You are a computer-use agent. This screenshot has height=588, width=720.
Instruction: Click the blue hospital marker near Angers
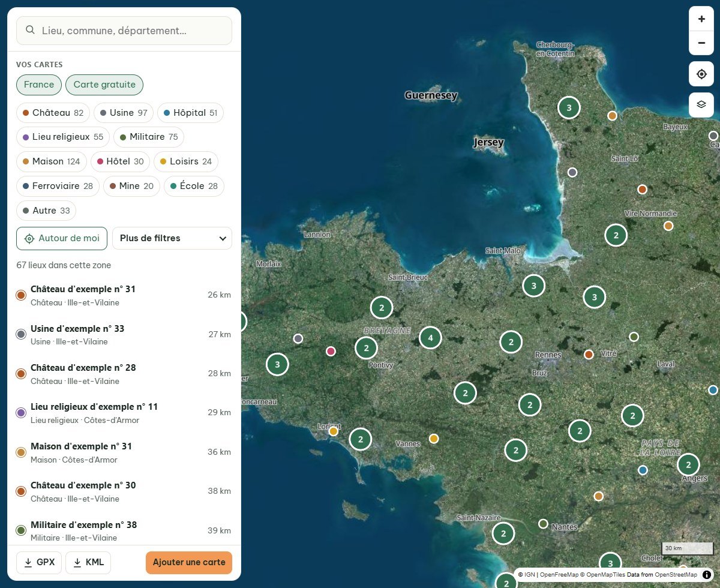click(x=643, y=470)
